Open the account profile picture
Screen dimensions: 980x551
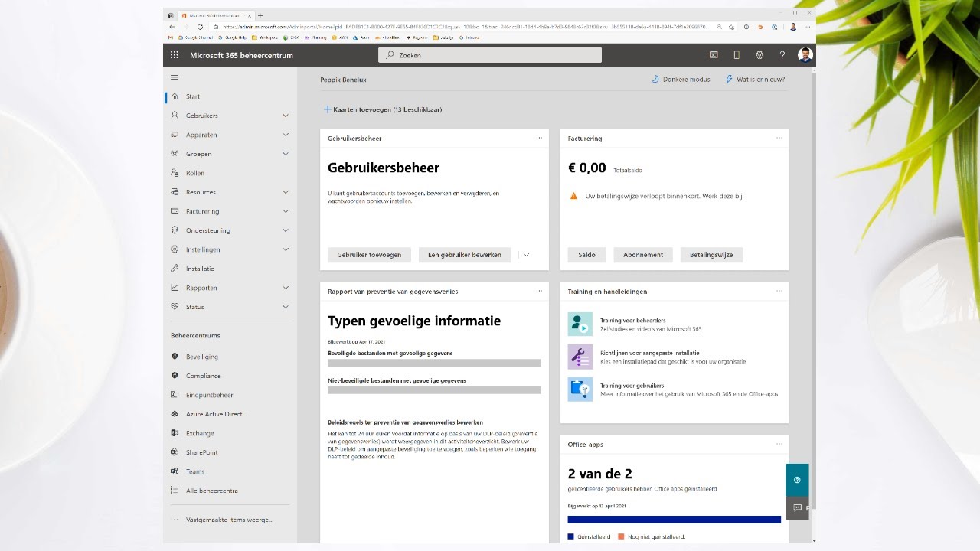[805, 55]
